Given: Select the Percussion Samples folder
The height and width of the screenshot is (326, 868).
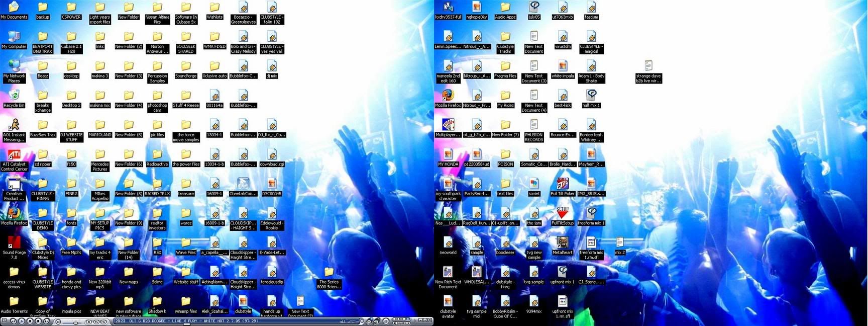Looking at the screenshot, I should [x=157, y=71].
